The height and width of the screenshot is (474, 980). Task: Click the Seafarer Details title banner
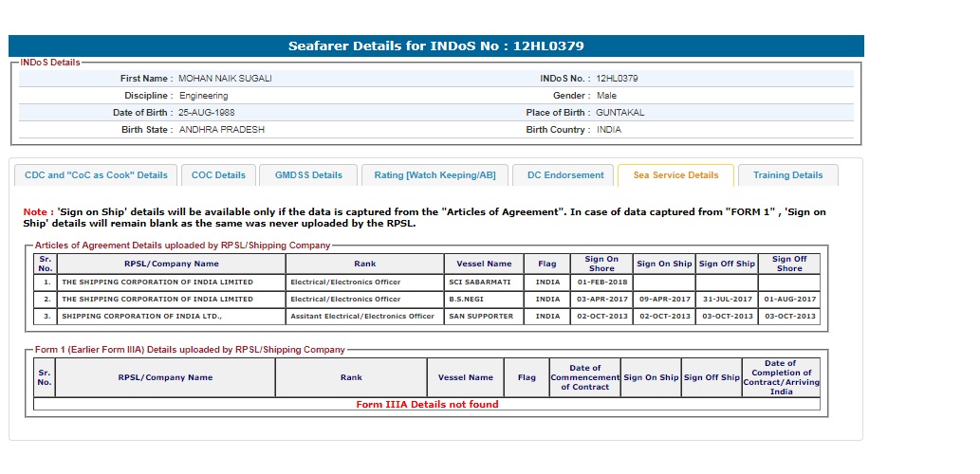[436, 46]
